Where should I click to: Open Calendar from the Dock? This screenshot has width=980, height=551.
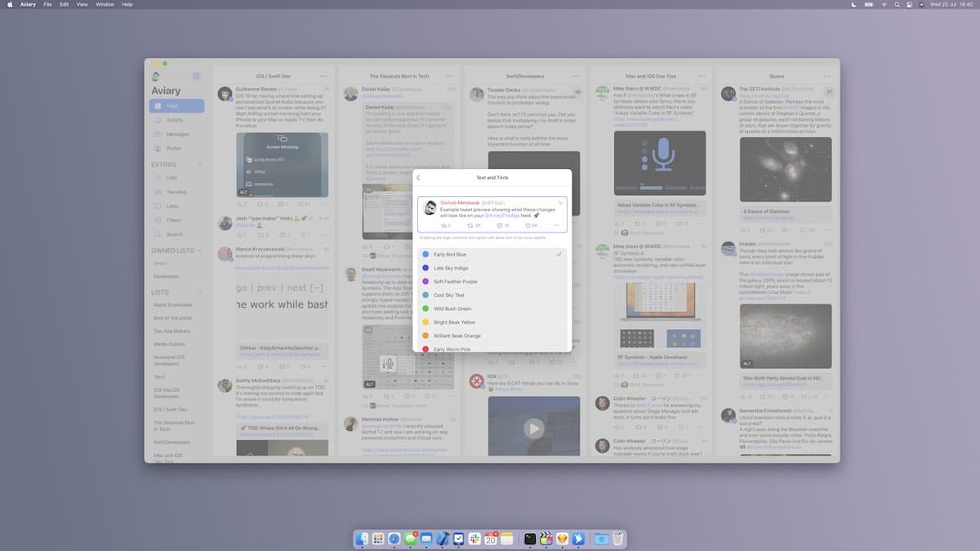pos(491,539)
